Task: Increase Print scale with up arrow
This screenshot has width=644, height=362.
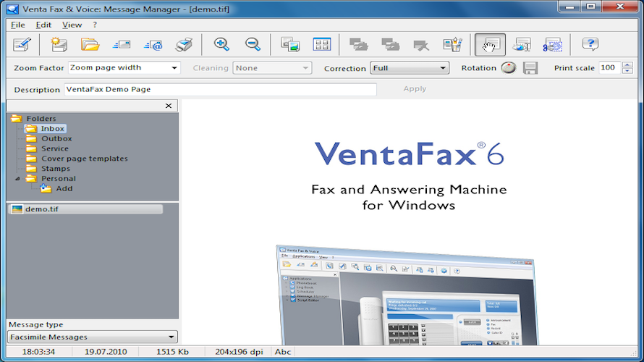Action: [627, 65]
